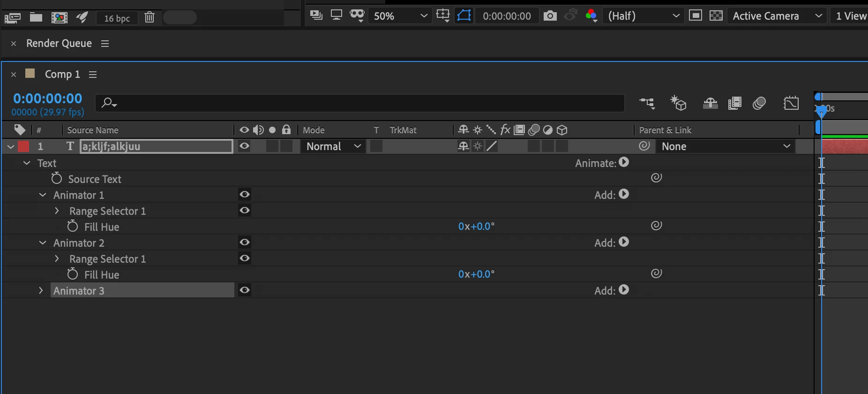Toggle hide shy layers icon
Screen dimensions: 868x394
click(x=711, y=103)
